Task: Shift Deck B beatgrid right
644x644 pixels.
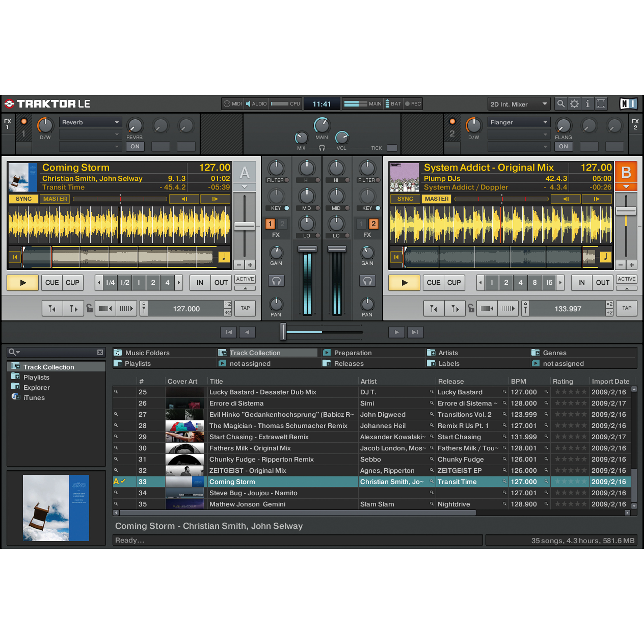Action: (x=508, y=308)
